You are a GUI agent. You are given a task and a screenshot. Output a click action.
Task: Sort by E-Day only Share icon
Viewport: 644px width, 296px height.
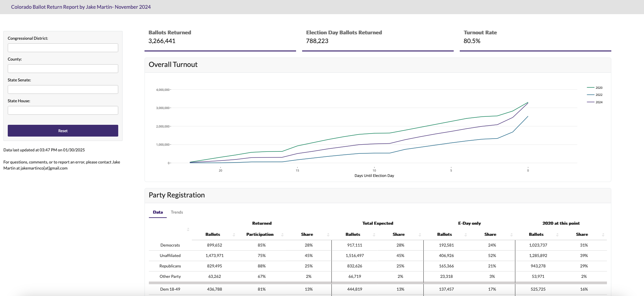point(511,234)
